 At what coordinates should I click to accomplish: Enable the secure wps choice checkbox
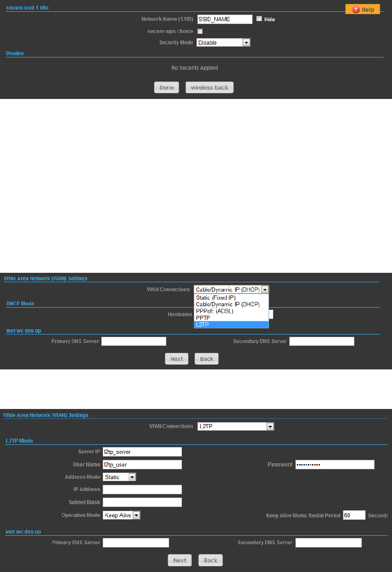[x=200, y=31]
